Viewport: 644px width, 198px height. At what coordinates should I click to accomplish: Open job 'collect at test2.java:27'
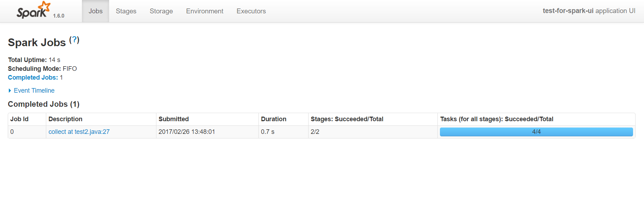point(79,132)
